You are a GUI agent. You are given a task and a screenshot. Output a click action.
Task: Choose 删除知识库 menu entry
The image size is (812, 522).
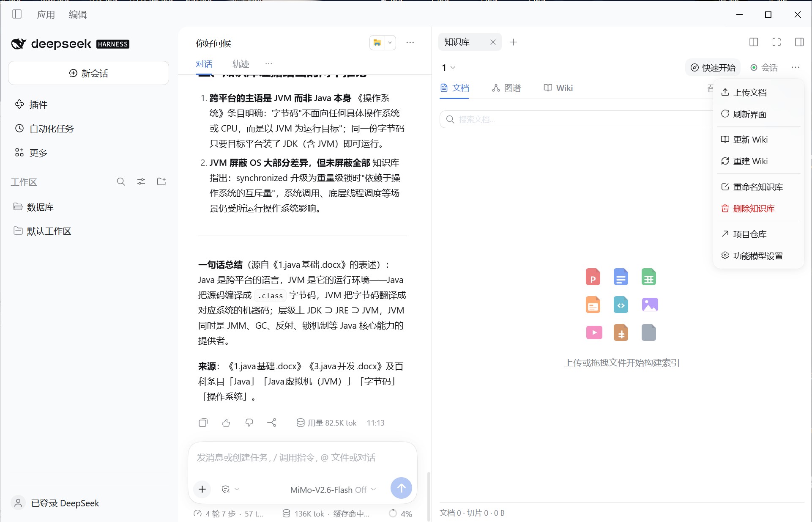click(x=758, y=209)
